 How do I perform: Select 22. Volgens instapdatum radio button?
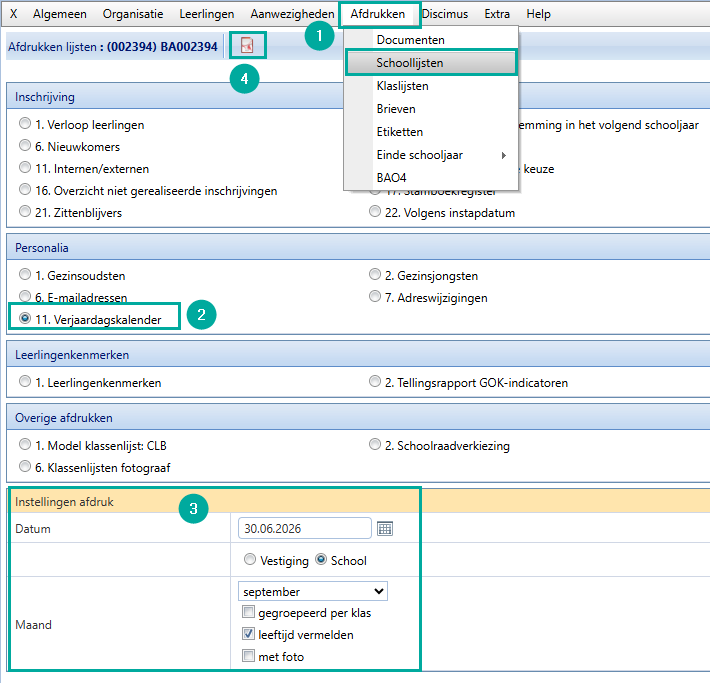375,212
